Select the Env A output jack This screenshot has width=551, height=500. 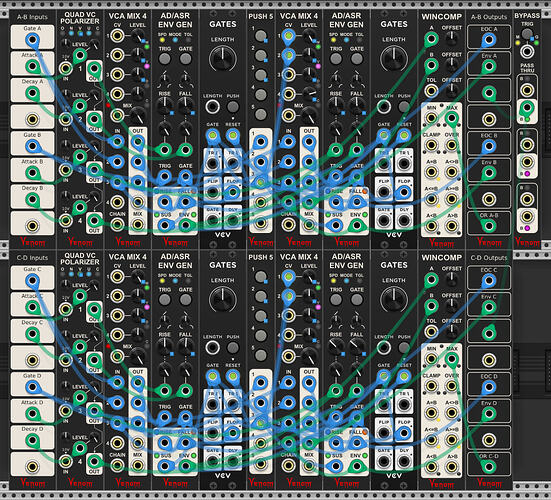click(x=489, y=66)
